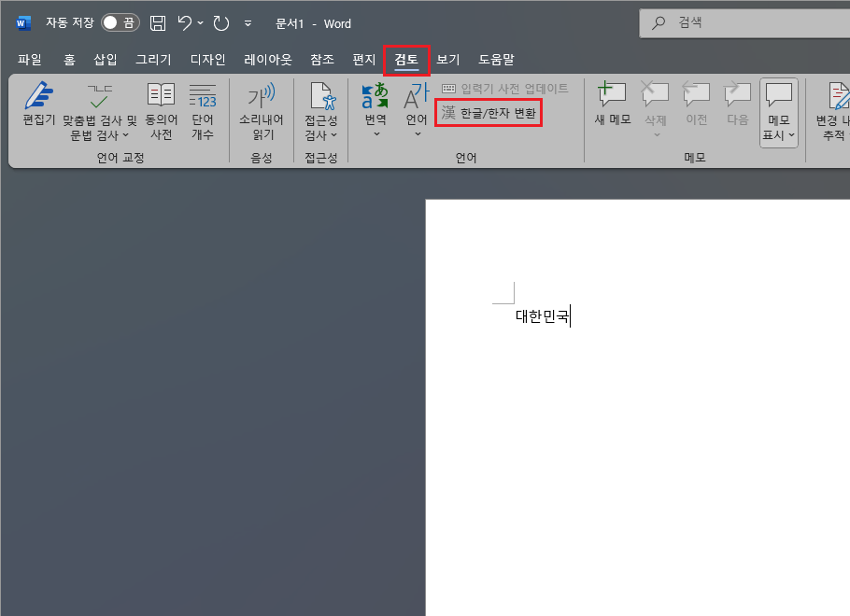Switch to the 보기 ribbon tab
This screenshot has height=616, width=850.
click(447, 59)
